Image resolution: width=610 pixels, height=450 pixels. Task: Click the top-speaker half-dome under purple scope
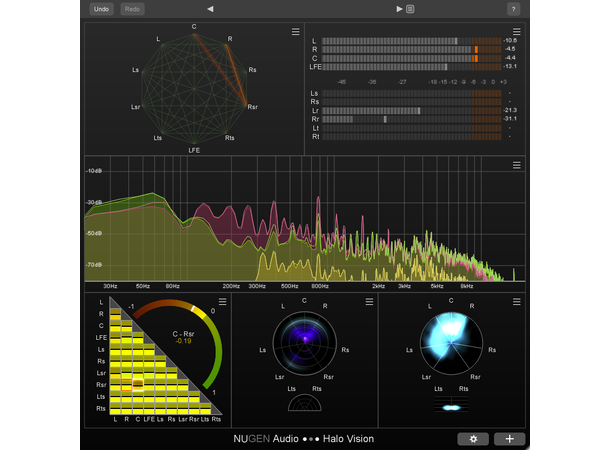click(305, 403)
